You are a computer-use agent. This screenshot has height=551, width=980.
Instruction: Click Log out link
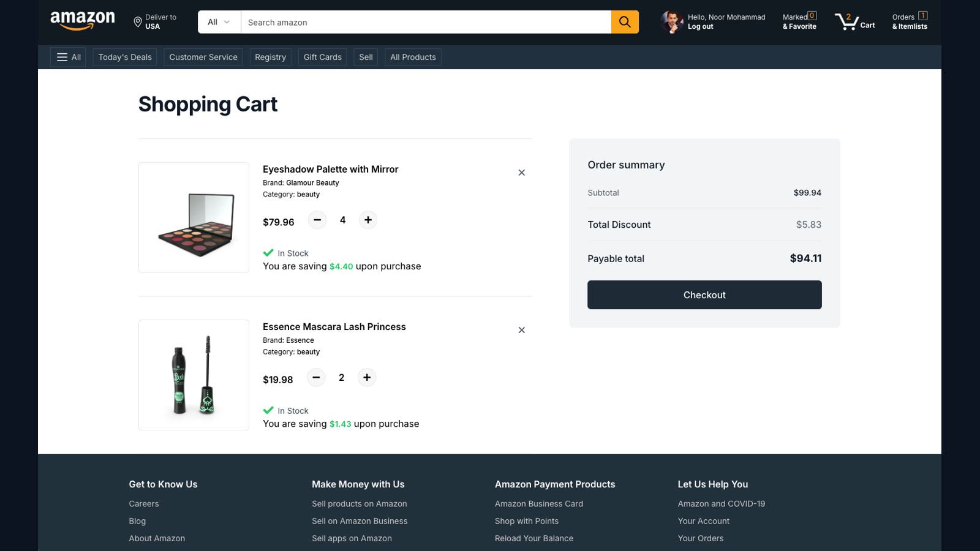pos(700,26)
